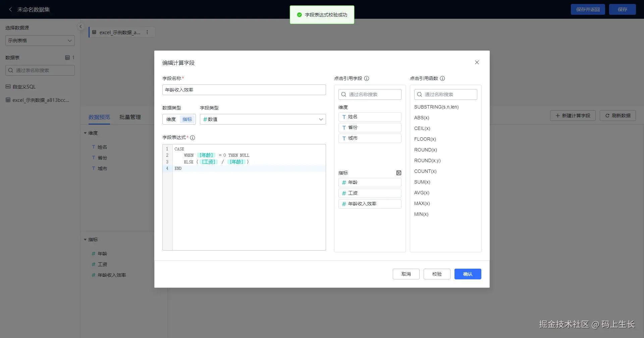The height and width of the screenshot is (338, 644).
Task: Switch to the 批量管理 tab
Action: (130, 117)
